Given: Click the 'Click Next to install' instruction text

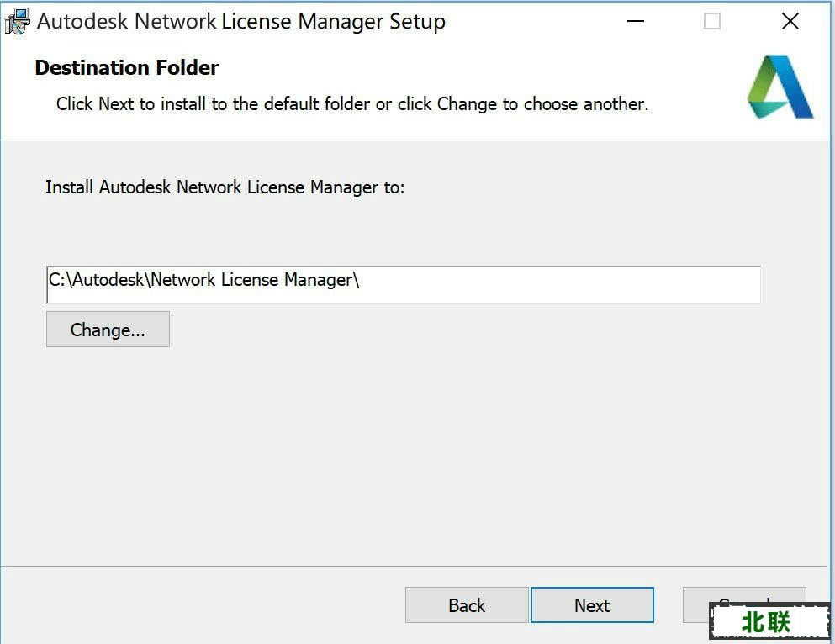Looking at the screenshot, I should 352,103.
